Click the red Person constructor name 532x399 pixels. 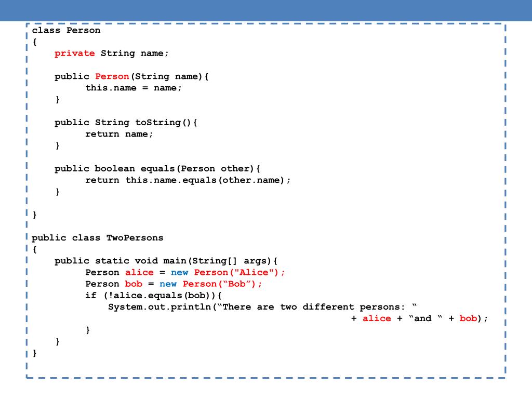[112, 76]
